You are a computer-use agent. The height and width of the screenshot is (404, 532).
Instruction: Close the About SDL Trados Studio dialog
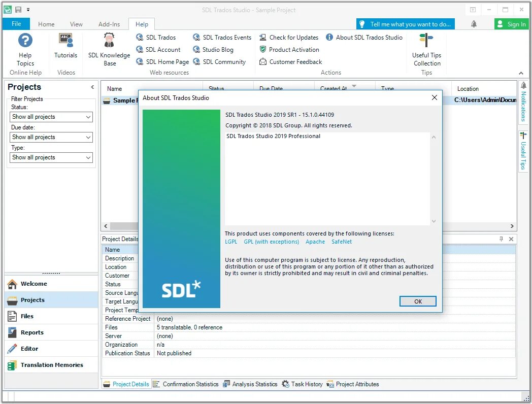(435, 97)
